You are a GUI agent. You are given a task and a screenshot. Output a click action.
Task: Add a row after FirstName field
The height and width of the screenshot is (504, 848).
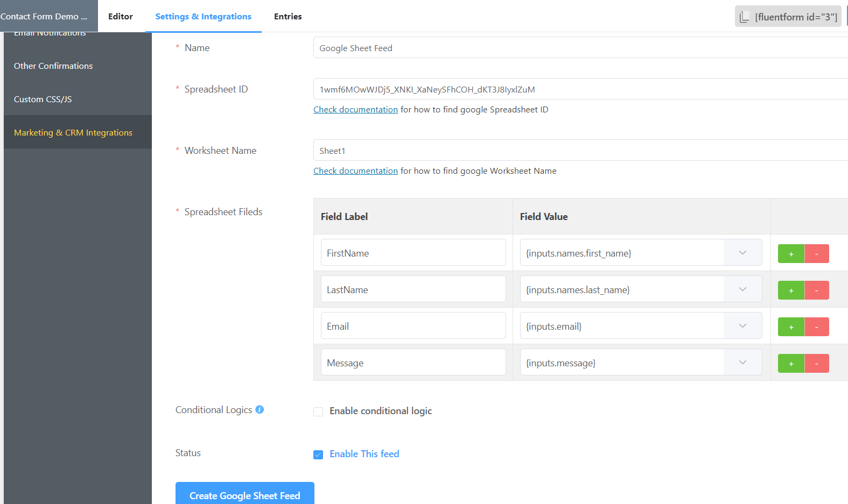pyautogui.click(x=791, y=253)
